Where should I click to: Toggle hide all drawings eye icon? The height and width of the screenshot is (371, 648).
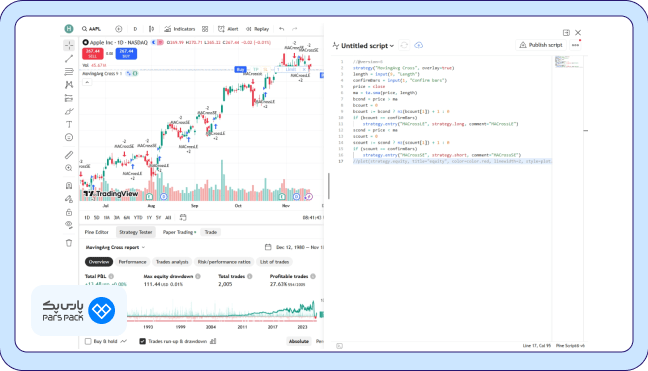[69, 225]
